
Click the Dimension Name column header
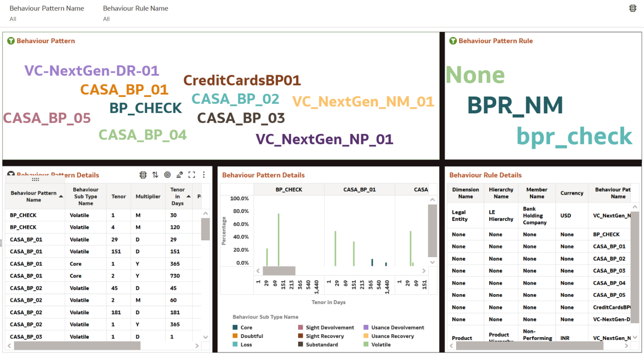(465, 193)
